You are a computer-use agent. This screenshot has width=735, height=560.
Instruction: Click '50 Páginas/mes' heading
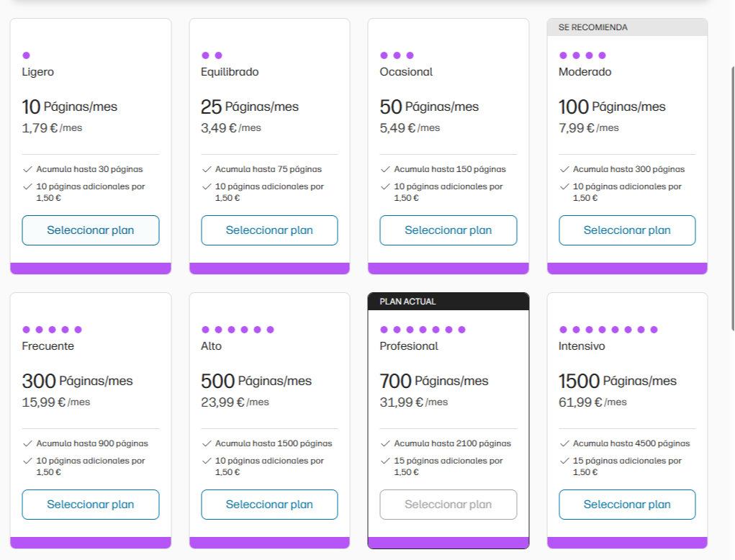click(x=429, y=107)
